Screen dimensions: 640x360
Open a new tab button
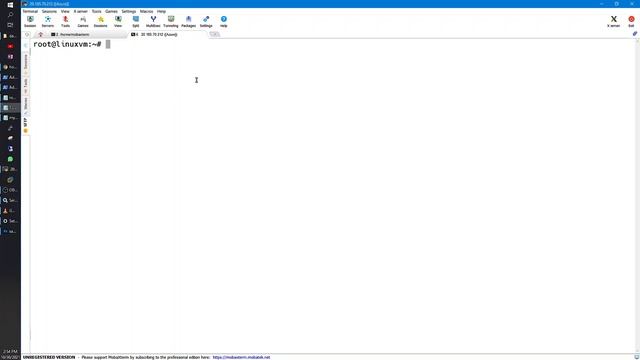(x=214, y=34)
